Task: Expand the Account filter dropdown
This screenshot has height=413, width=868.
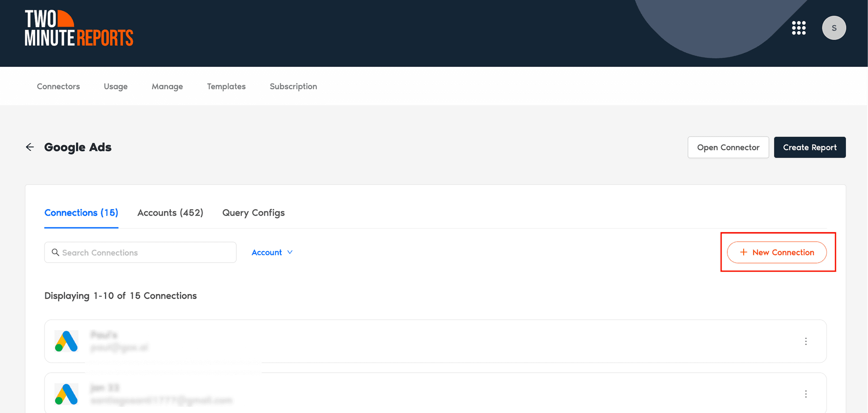Action: click(272, 252)
